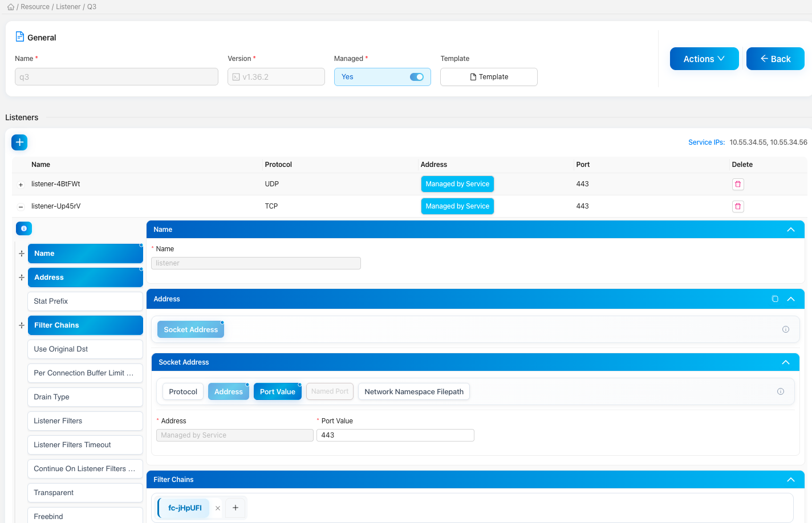This screenshot has width=812, height=523.
Task: Enable Network Namespace Filepath field
Action: [413, 392]
